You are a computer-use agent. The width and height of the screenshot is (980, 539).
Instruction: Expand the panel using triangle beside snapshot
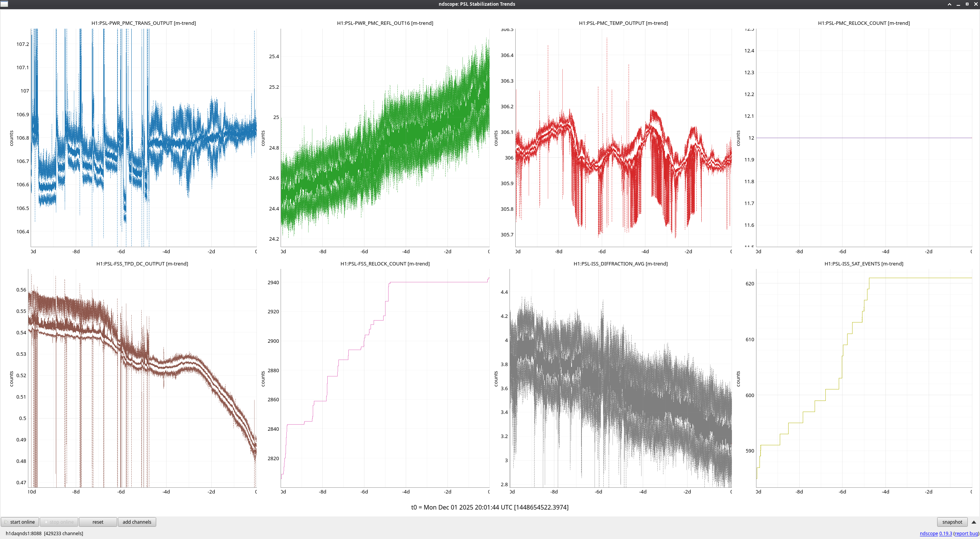click(x=974, y=522)
